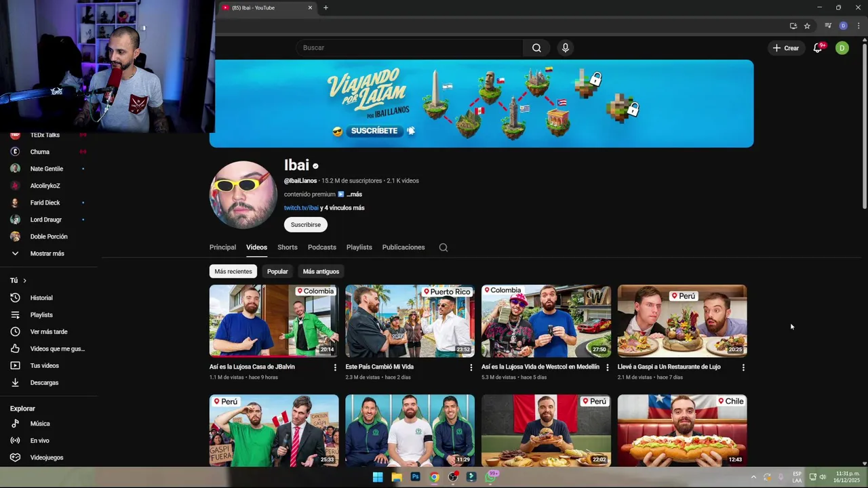The height and width of the screenshot is (488, 868).
Task: Open twitch.tv/ibai link
Action: point(301,208)
